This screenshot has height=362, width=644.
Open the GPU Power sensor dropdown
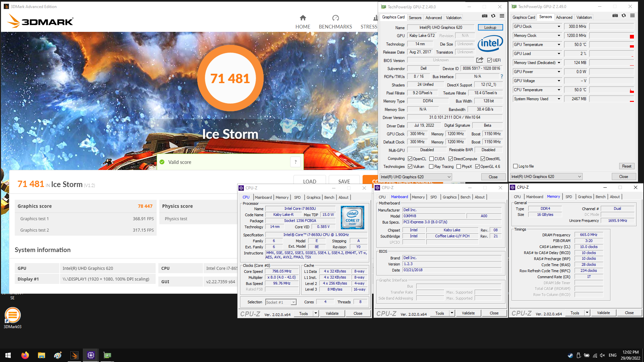[x=559, y=72]
